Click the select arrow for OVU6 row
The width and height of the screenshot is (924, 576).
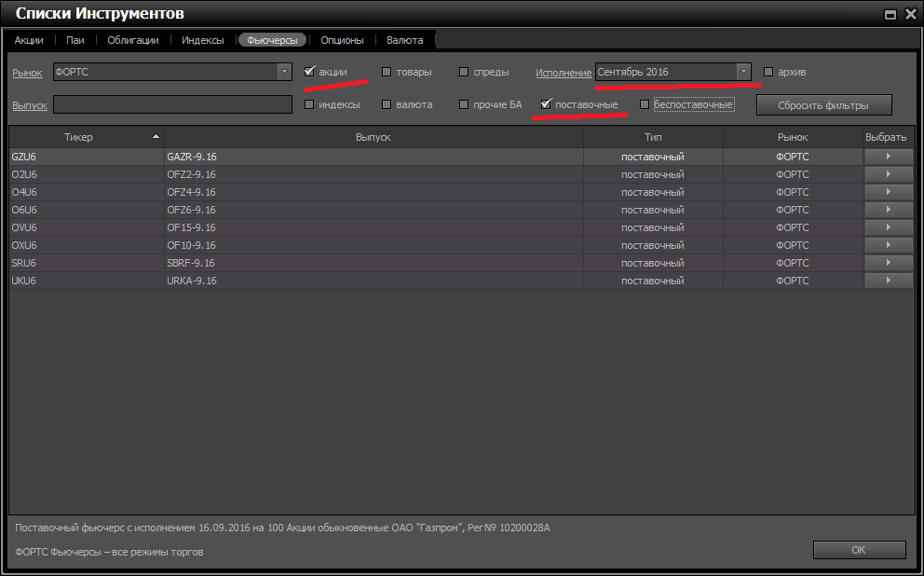point(888,227)
